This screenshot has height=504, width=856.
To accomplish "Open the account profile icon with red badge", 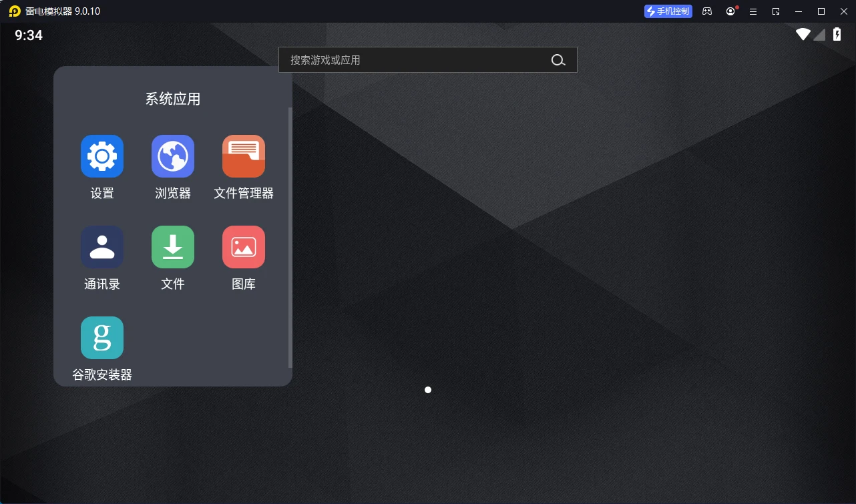I will (x=730, y=11).
